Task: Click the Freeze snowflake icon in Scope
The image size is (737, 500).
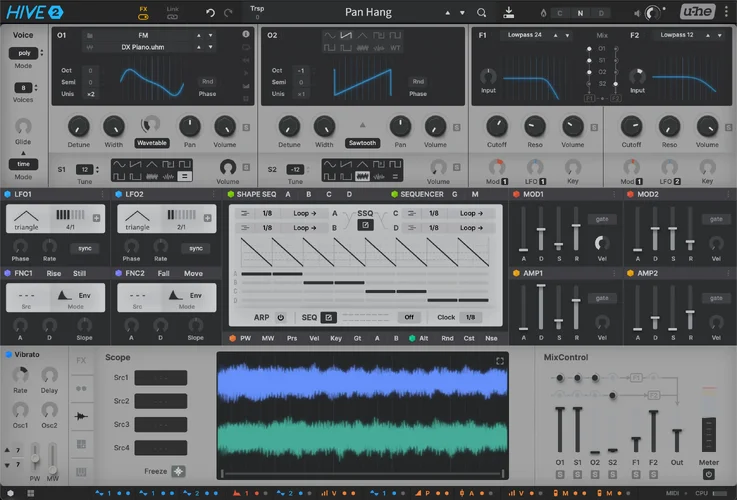Action: pos(178,471)
